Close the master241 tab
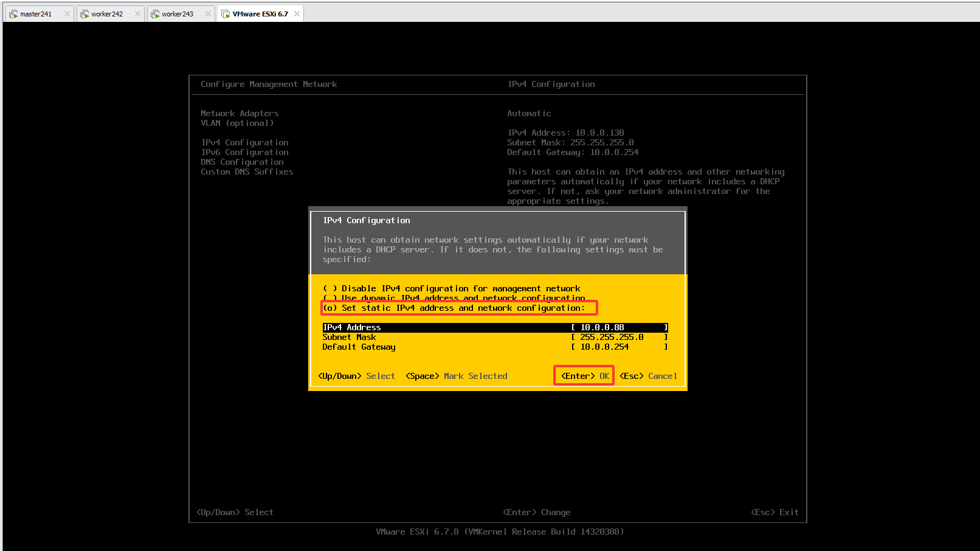The image size is (980, 551). (67, 14)
